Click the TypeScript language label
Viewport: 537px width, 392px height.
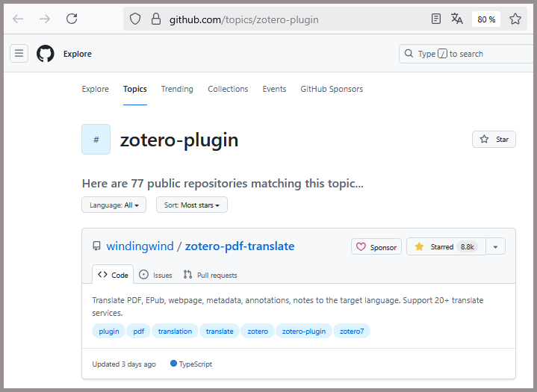[x=196, y=364]
